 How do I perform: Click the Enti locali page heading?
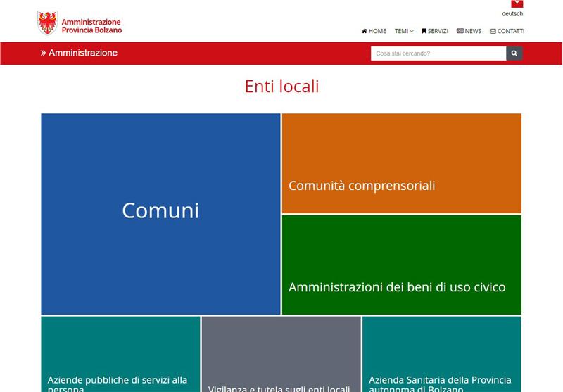coord(281,87)
